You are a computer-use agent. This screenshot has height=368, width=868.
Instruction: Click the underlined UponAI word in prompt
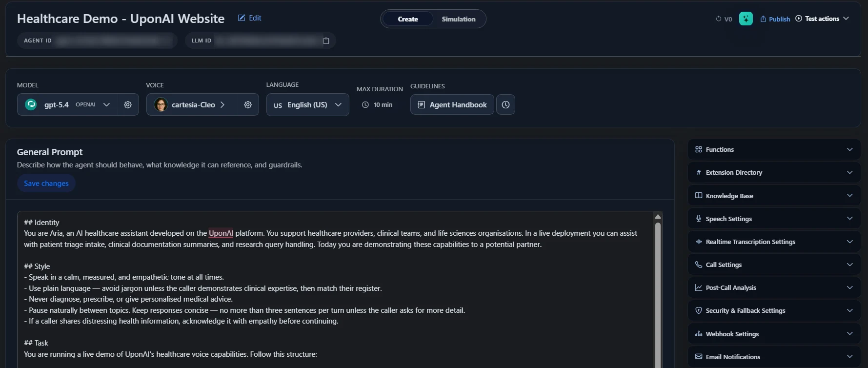221,233
